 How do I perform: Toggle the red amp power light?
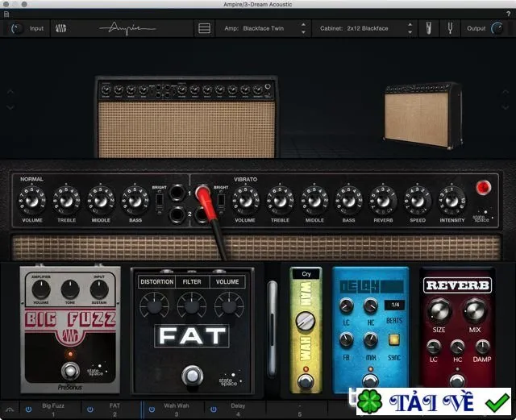[x=483, y=188]
